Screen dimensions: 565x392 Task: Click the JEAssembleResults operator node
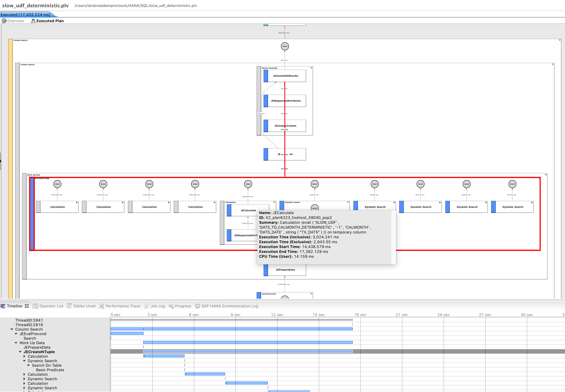pos(285,76)
